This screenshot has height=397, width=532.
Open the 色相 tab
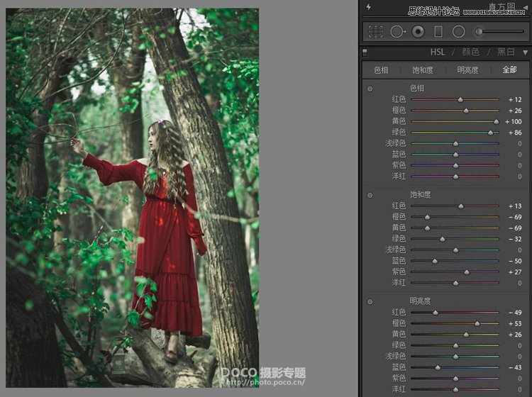pyautogui.click(x=381, y=70)
